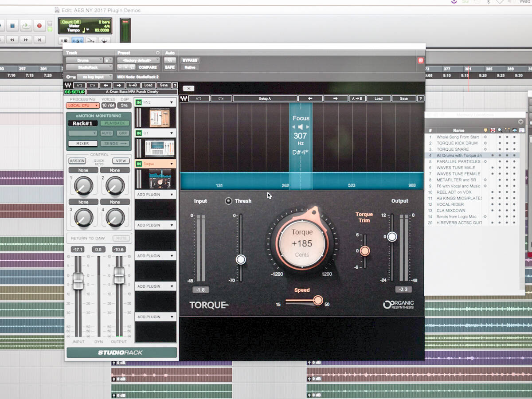Screen dimensions: 532x399
Task: Select 'TORQUE SNARE' memory location
Action: coord(453,149)
